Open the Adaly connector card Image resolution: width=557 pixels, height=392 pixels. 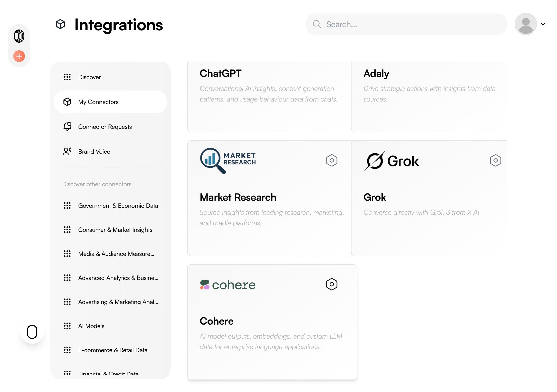coord(429,96)
